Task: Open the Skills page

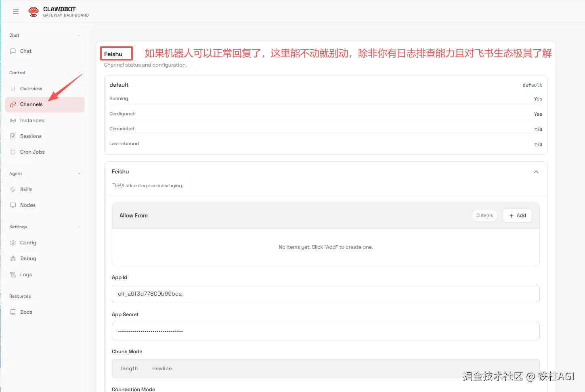Action: (x=45, y=190)
